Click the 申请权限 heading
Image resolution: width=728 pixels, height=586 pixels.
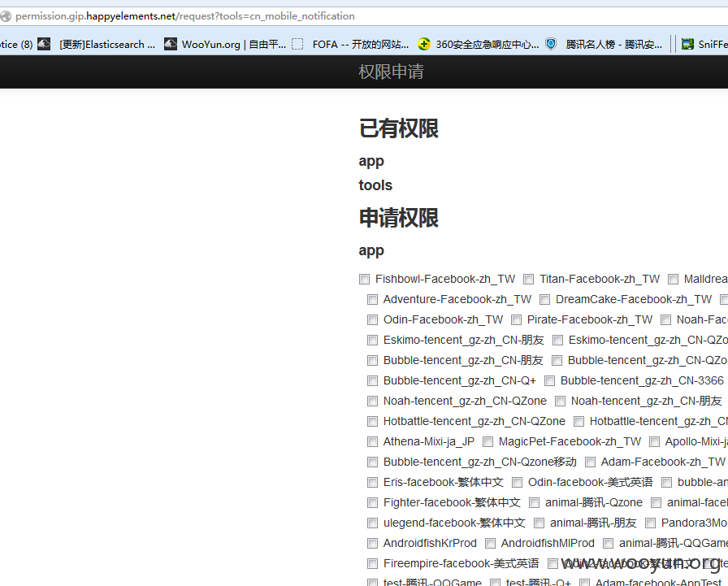pyautogui.click(x=398, y=218)
